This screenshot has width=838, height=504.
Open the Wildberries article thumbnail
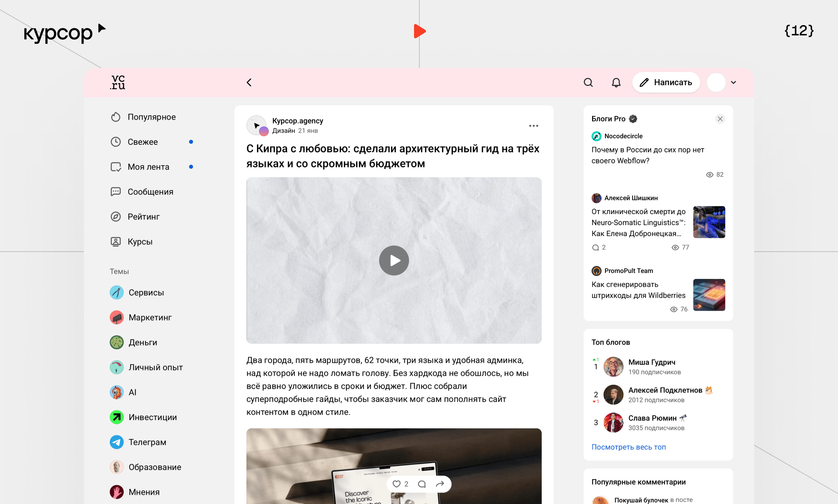tap(709, 295)
